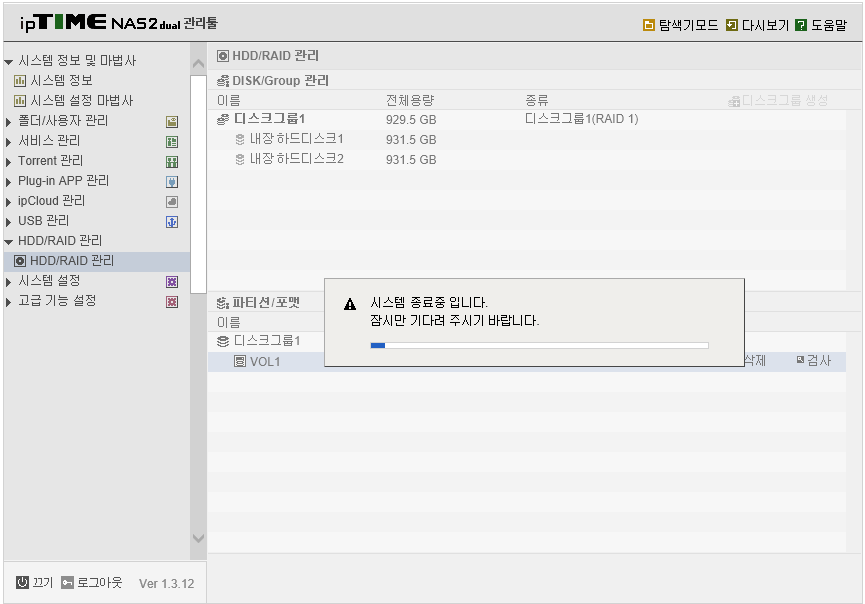Click the folder icon beside 폴더/사용자 관리
The height and width of the screenshot is (604, 865).
click(172, 122)
